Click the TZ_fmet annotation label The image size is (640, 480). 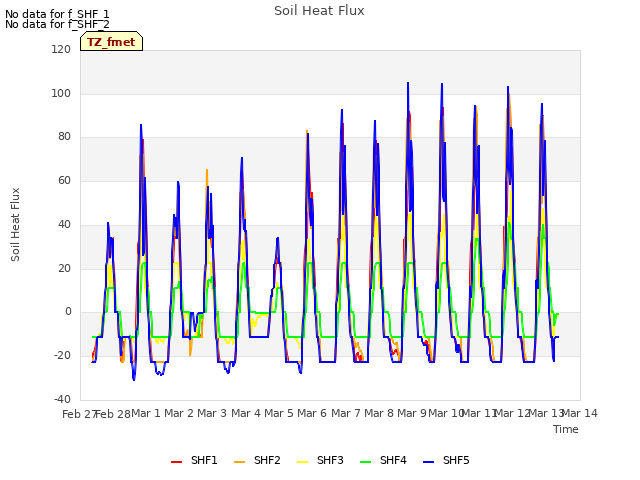pyautogui.click(x=111, y=42)
